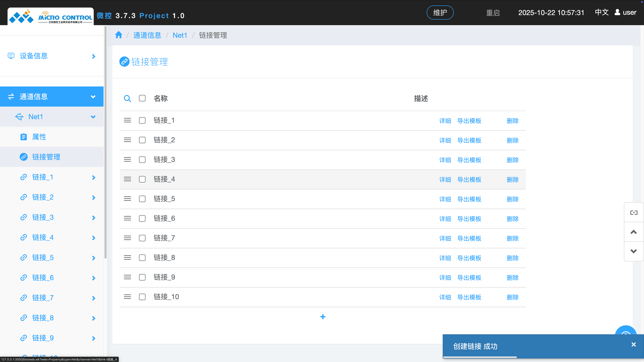This screenshot has height=362, width=644.
Task: Tick the 链接_7 row checkbox
Action: tap(142, 238)
